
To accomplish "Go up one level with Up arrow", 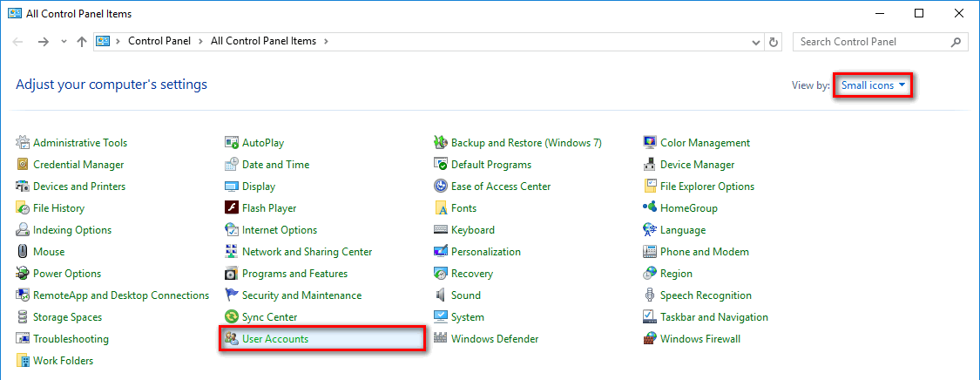I will click(81, 42).
